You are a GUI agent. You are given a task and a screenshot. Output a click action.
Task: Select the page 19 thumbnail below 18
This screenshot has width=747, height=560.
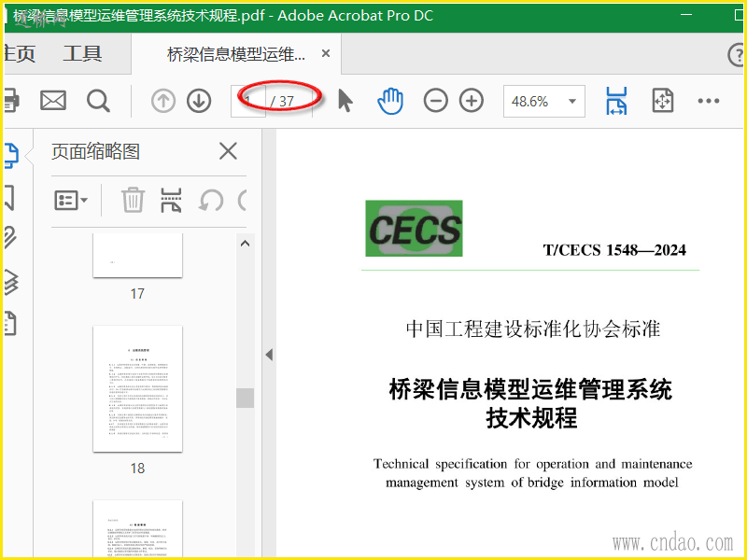137,528
